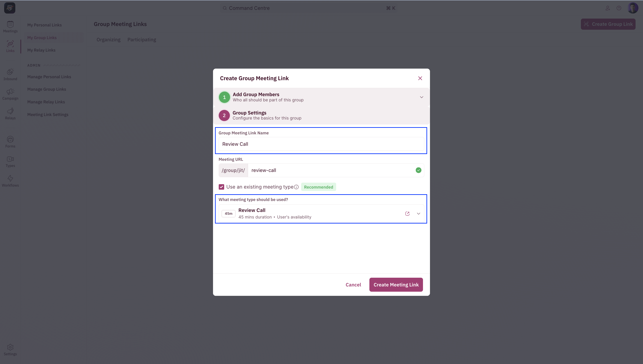Open My Relay Links
The width and height of the screenshot is (643, 364).
[41, 50]
